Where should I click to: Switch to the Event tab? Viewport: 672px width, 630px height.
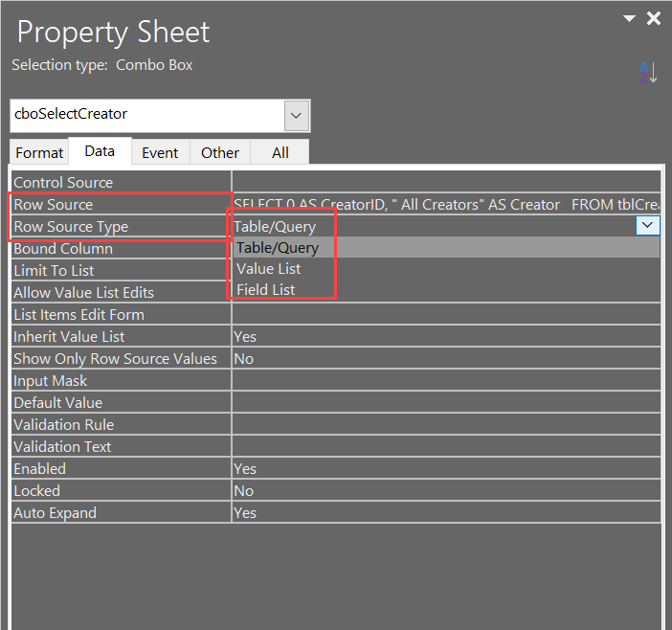(x=160, y=152)
